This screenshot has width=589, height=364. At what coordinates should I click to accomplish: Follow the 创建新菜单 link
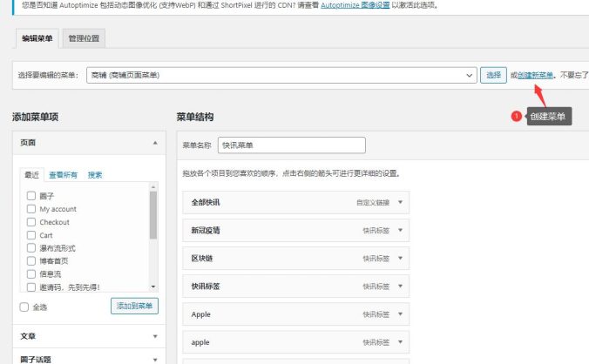[535, 75]
